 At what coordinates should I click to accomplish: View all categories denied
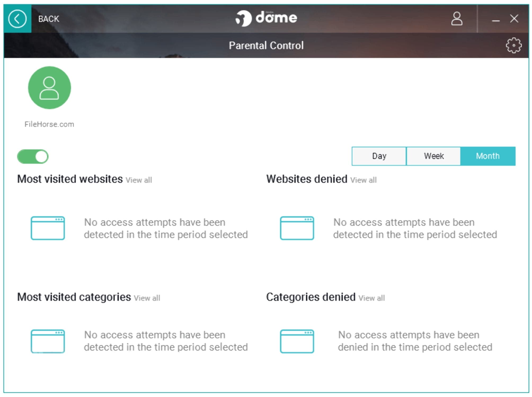(x=371, y=298)
